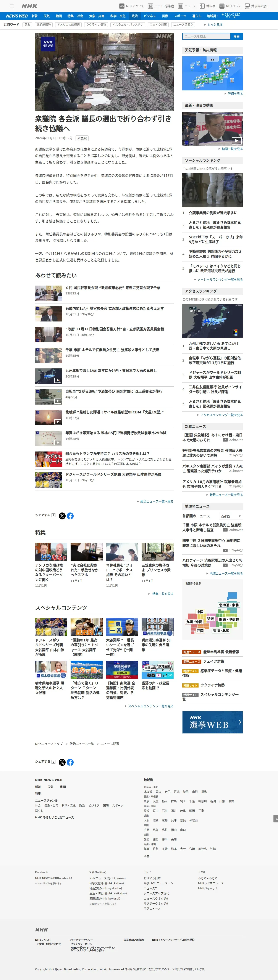This screenshot has height=980, width=278.
Task: Open the 首都圏 region dropdown
Action: click(x=231, y=516)
